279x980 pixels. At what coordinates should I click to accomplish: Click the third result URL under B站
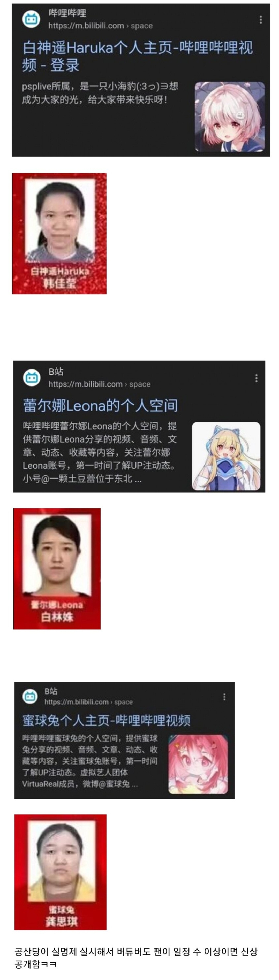click(x=89, y=702)
